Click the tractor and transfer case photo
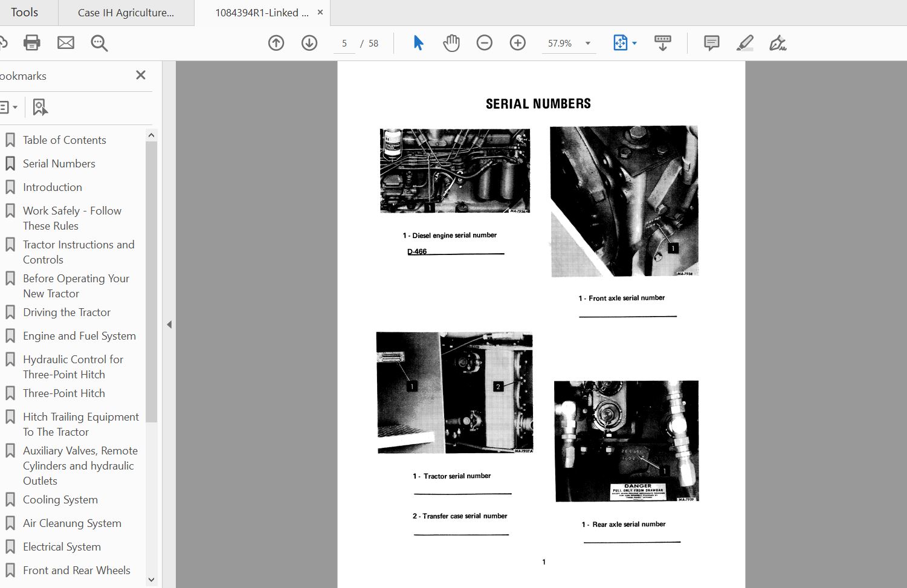907x588 pixels. tap(454, 393)
